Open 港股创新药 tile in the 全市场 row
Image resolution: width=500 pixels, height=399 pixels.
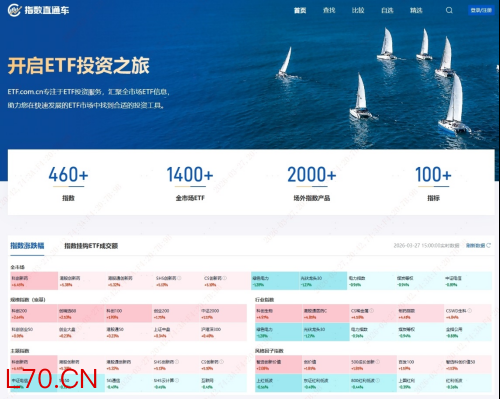coord(82,281)
